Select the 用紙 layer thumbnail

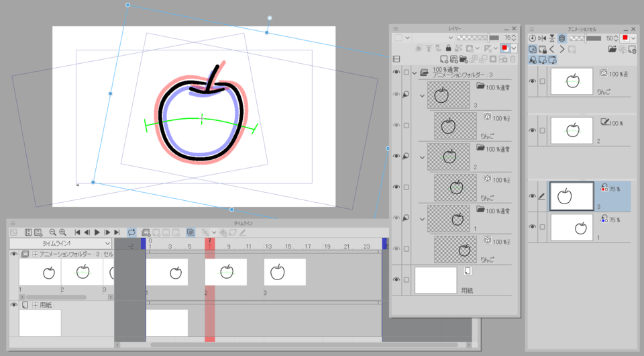436,280
